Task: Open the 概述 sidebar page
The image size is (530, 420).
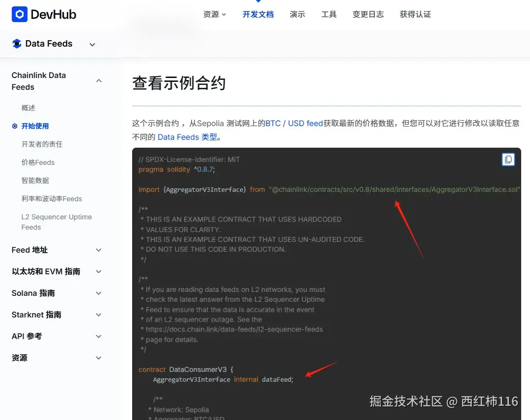Action: coord(28,108)
